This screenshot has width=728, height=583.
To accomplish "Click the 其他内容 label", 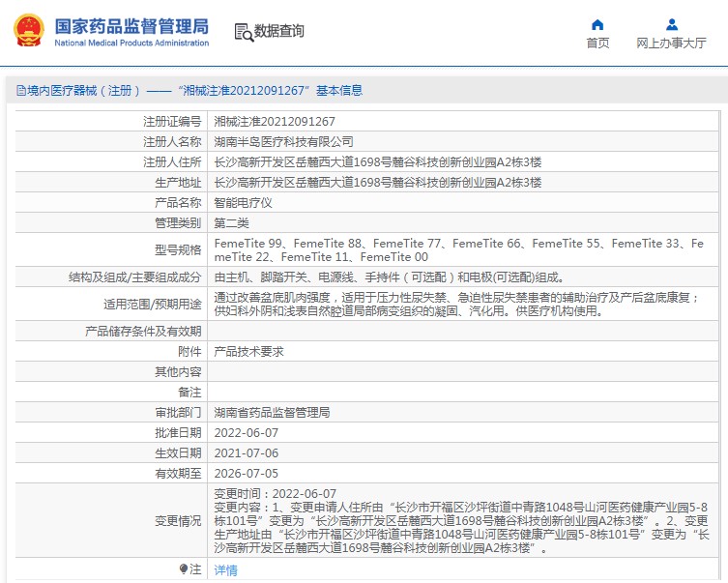I will (178, 372).
